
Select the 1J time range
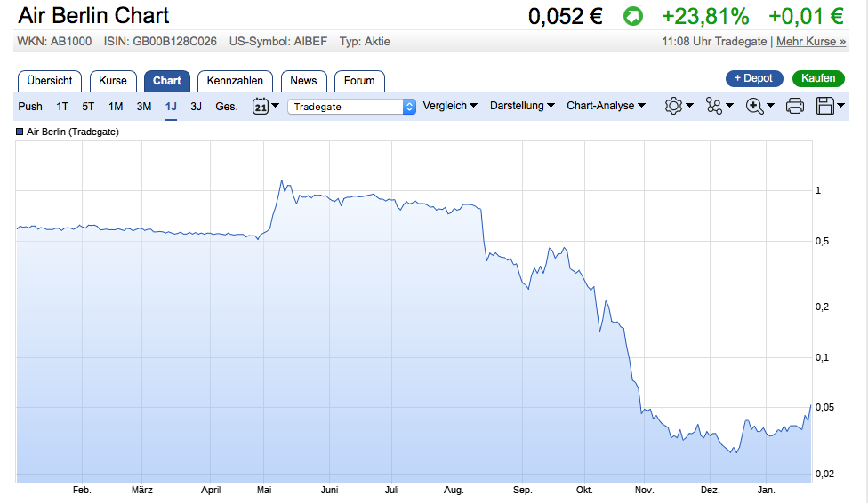click(171, 107)
